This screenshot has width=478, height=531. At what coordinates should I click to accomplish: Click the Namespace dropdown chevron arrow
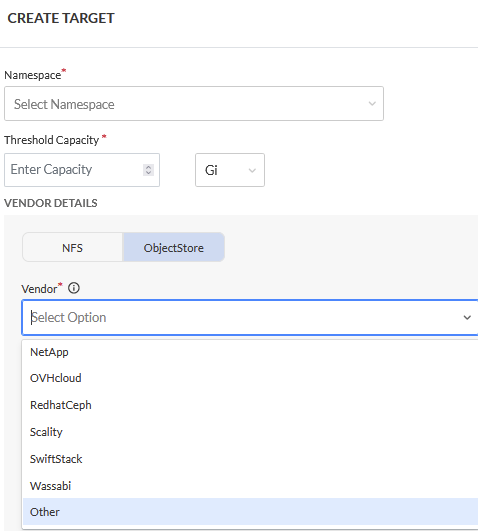tap(372, 104)
